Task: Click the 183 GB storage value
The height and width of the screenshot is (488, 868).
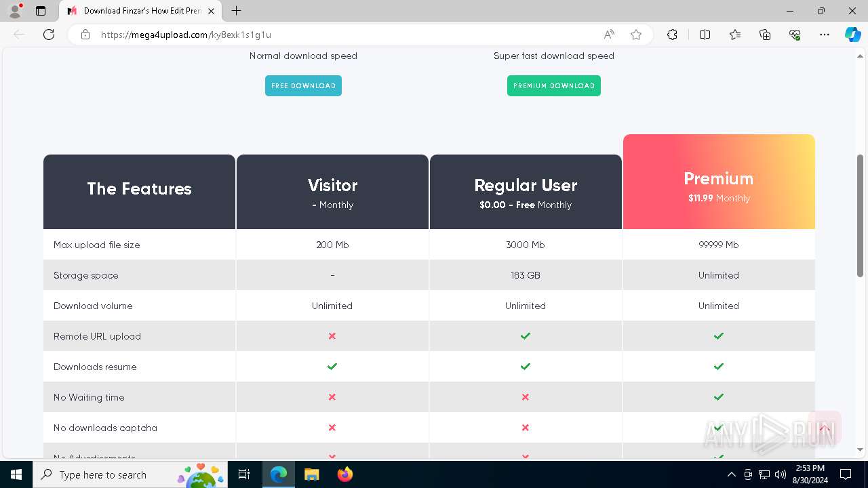Action: pyautogui.click(x=526, y=275)
